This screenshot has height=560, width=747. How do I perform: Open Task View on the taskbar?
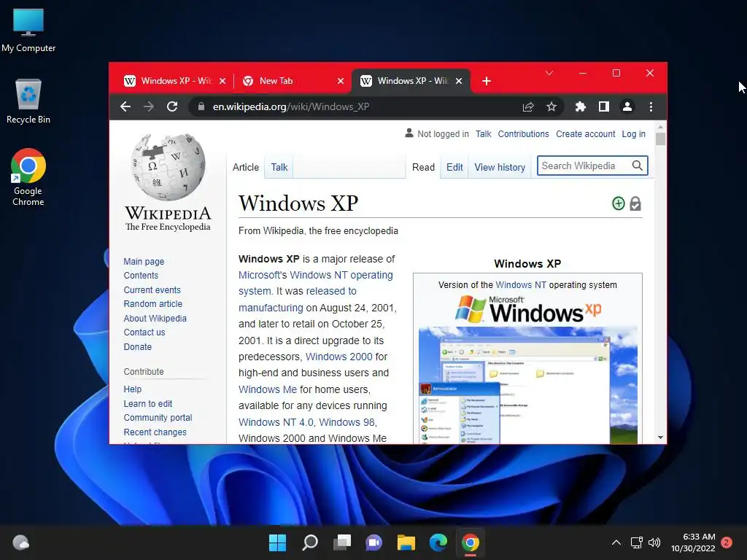pos(341,542)
